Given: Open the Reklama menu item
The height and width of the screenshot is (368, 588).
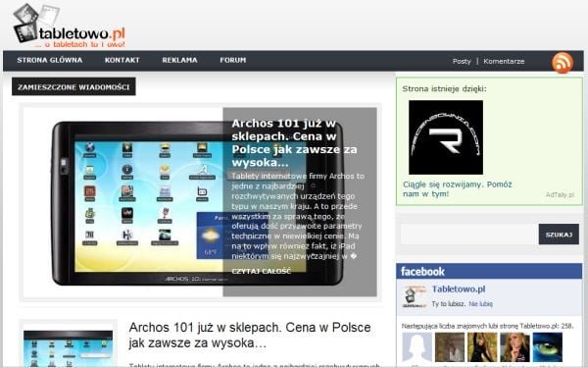Looking at the screenshot, I should click(179, 60).
